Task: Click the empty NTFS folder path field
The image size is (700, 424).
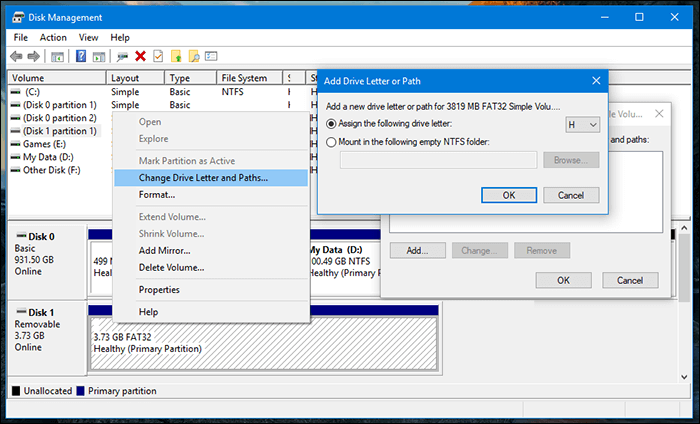Action: coord(438,160)
